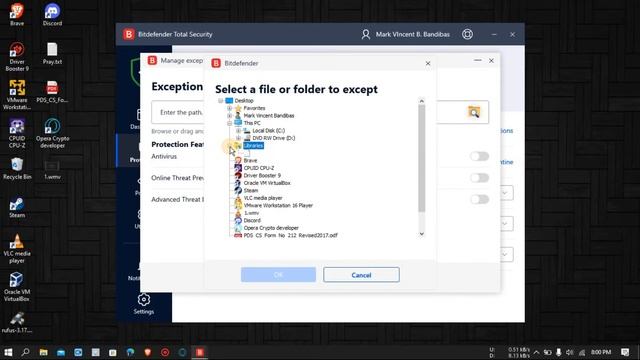The image size is (640, 360).
Task: Expand the Mark Vincent Bandibas tree node
Action: [229, 116]
